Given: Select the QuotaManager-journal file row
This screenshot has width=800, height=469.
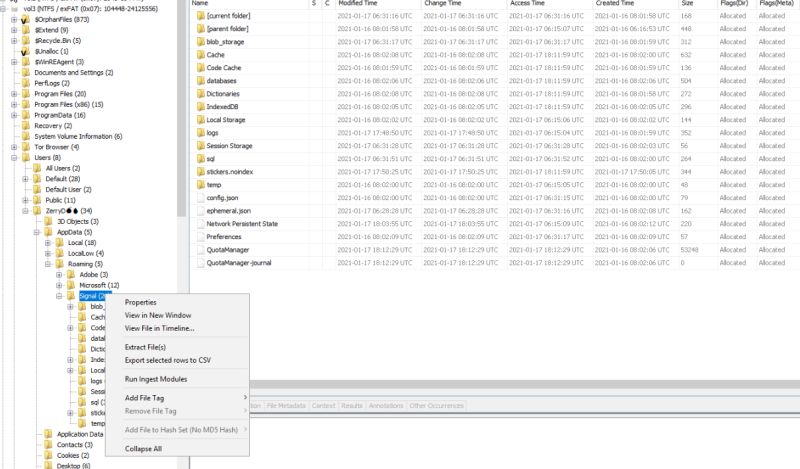Looking at the screenshot, I should tap(495, 263).
